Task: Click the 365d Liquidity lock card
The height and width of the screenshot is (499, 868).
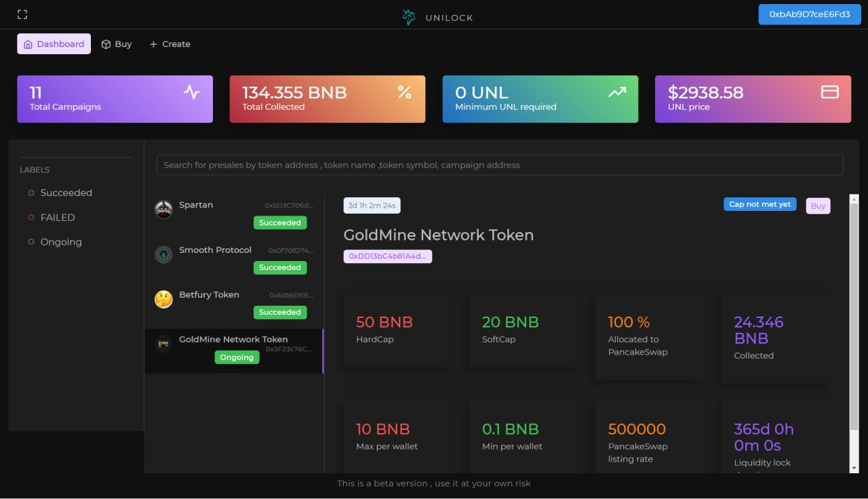Action: [775, 437]
